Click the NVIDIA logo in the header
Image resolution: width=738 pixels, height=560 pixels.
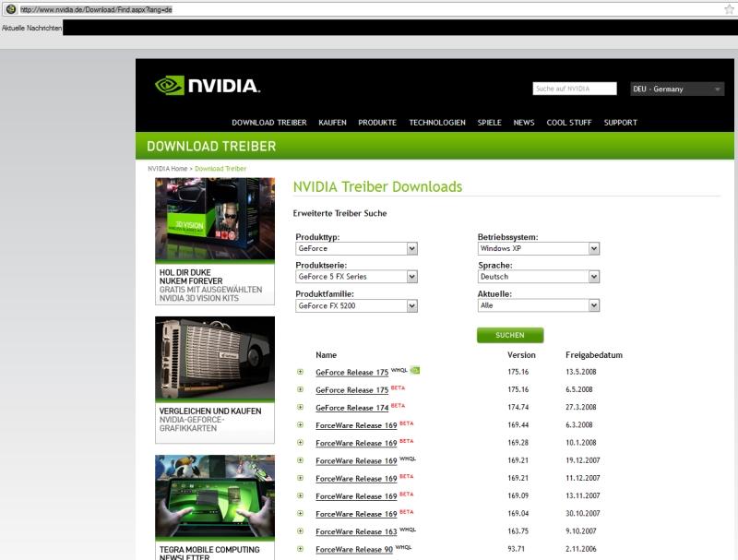point(208,86)
